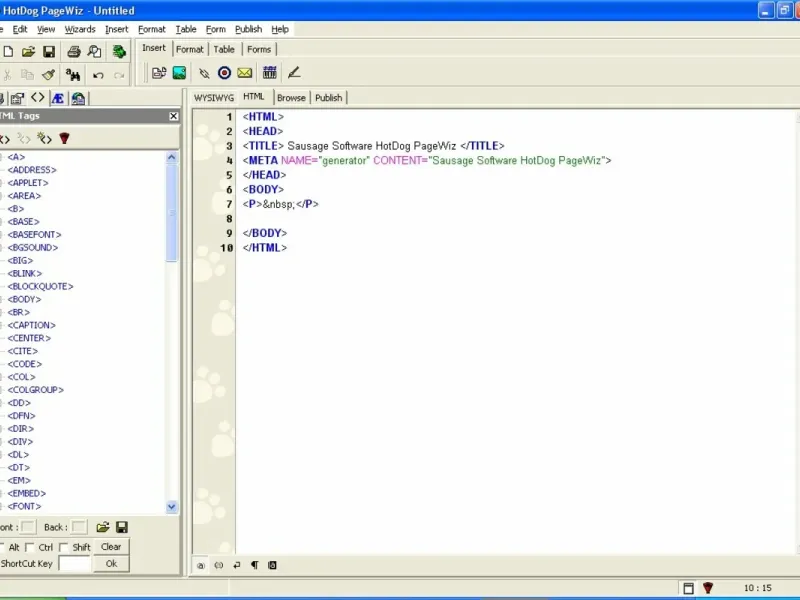Screen dimensions: 800x600
Task: Open Find with the binoculars icon
Action: pyautogui.click(x=72, y=76)
